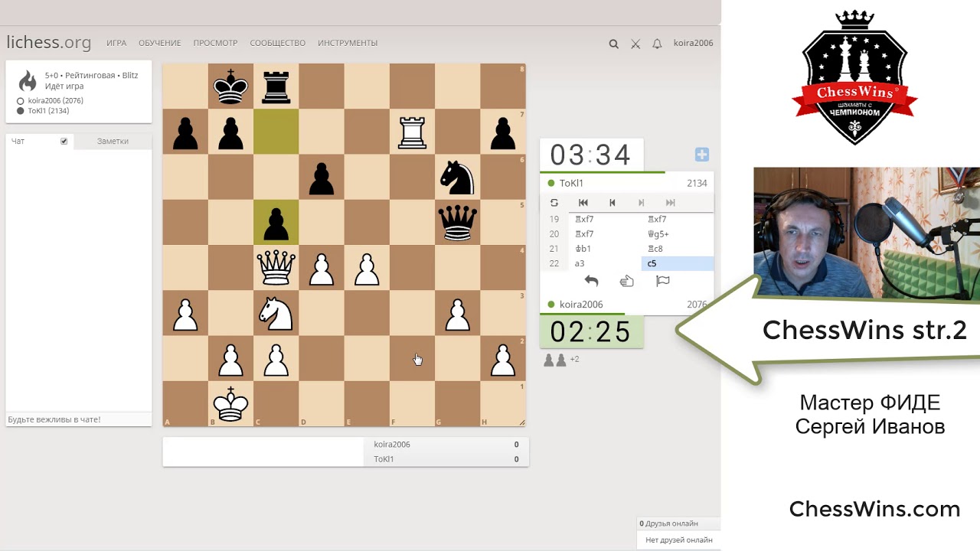Click the black king on b8
980x551 pixels.
[x=230, y=86]
